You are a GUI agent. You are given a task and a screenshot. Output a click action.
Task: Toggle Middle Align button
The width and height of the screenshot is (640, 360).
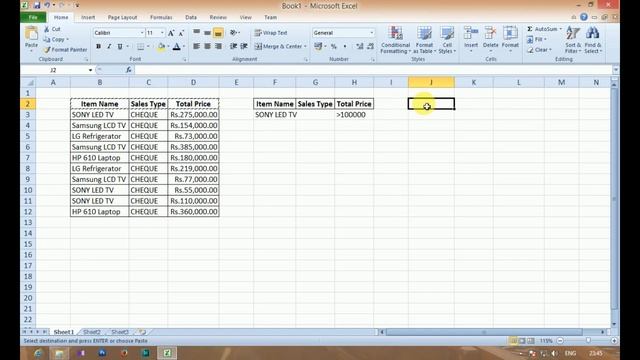click(207, 33)
